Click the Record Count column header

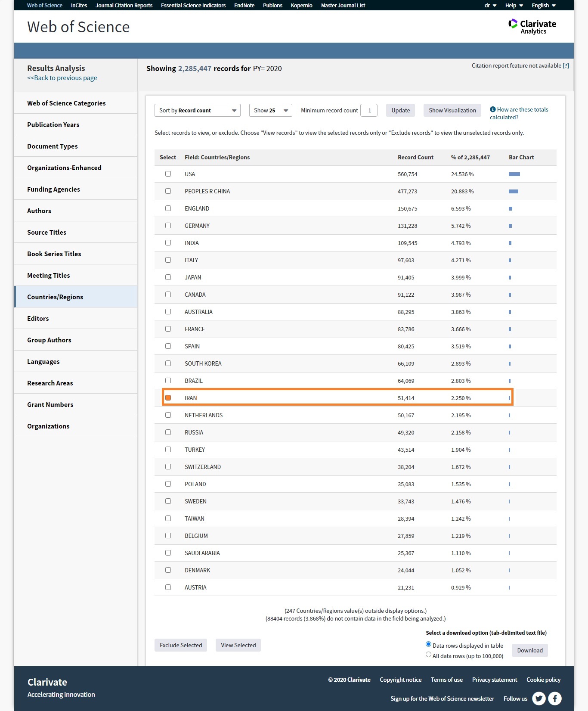point(415,157)
